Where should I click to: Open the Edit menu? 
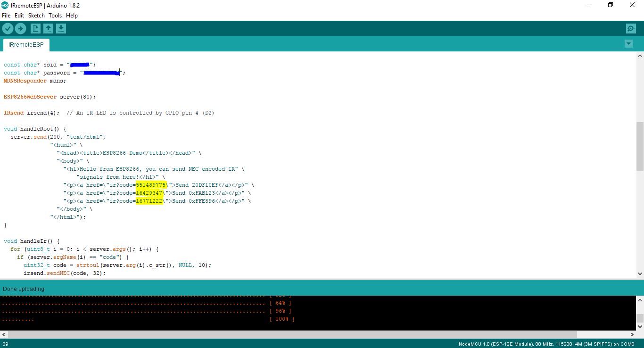[x=19, y=15]
